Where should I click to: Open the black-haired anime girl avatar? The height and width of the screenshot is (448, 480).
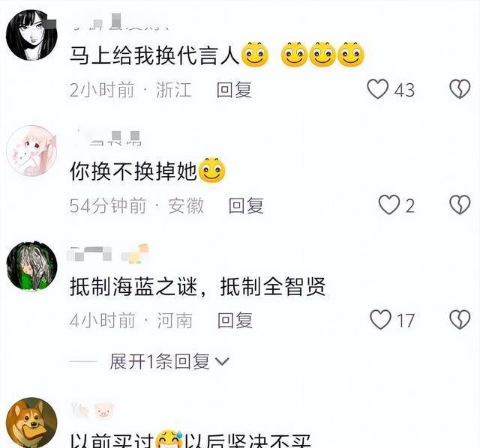click(31, 35)
